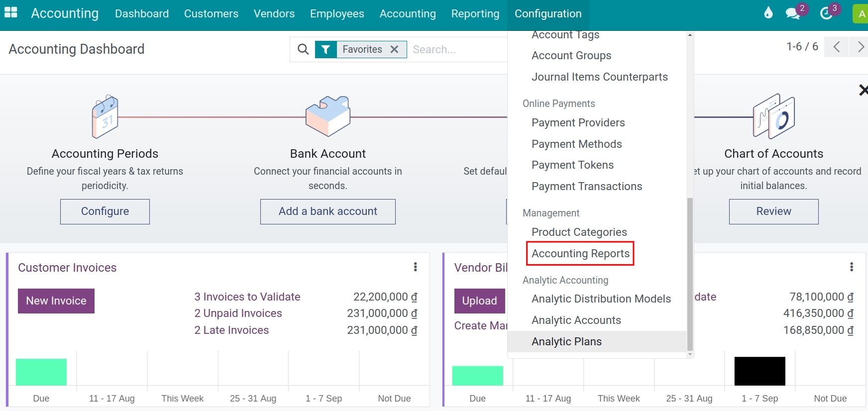Image resolution: width=868 pixels, height=411 pixels.
Task: Open the Reporting menu
Action: pos(475,14)
